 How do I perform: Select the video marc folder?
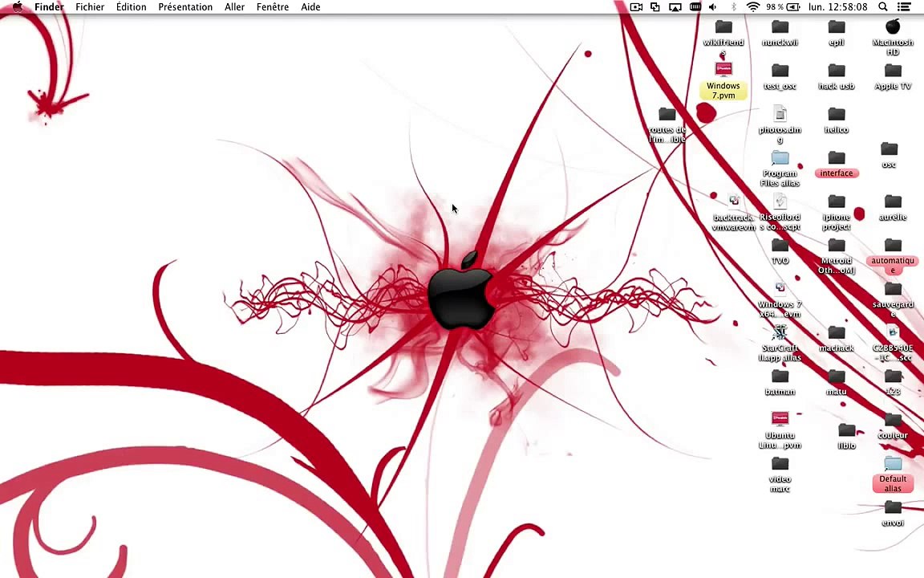[x=780, y=463]
